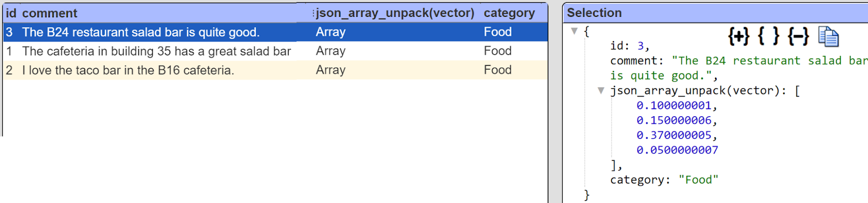
Task: Open Array cell in the building 35 row
Action: pos(330,51)
